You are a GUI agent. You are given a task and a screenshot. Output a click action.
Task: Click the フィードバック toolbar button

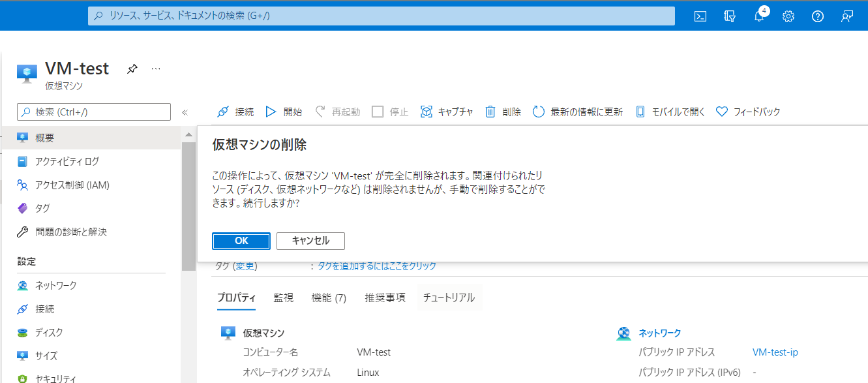tap(747, 112)
